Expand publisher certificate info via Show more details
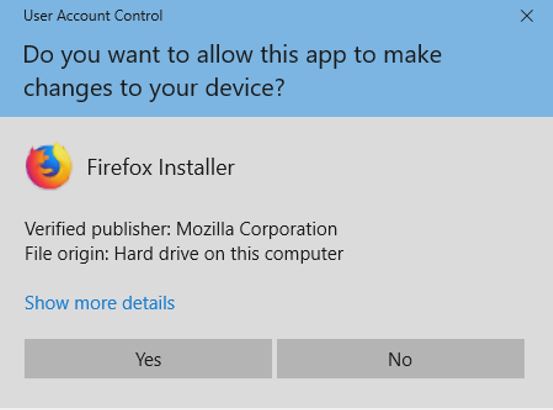This screenshot has height=410, width=553. 100,303
